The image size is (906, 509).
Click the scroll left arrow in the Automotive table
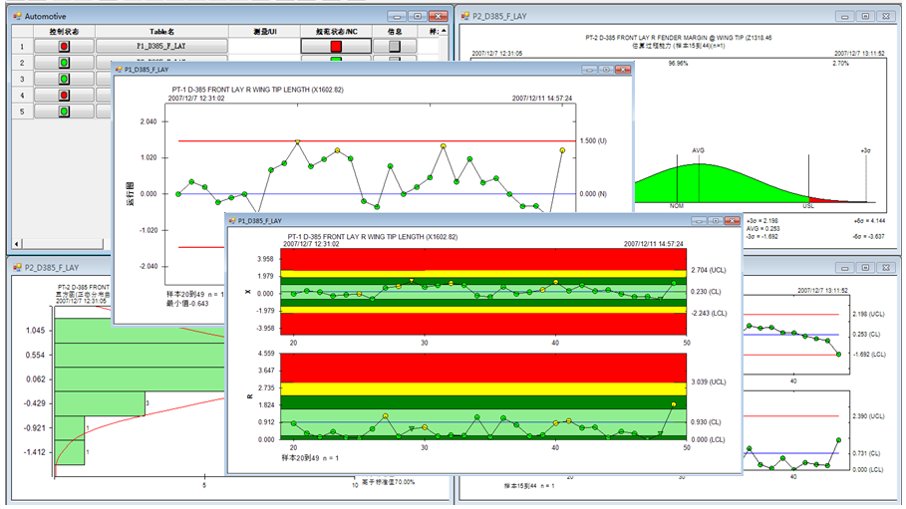[17, 244]
